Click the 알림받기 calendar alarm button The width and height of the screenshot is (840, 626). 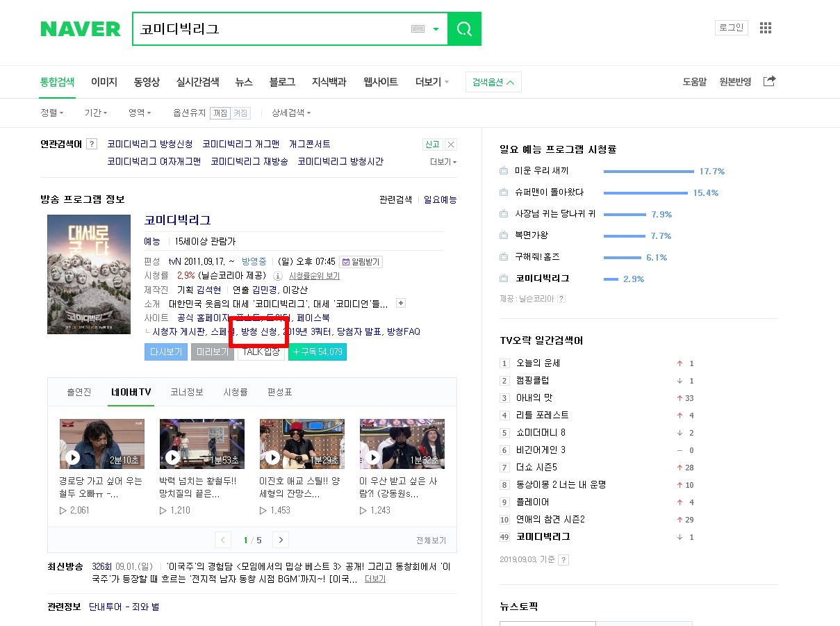(361, 262)
